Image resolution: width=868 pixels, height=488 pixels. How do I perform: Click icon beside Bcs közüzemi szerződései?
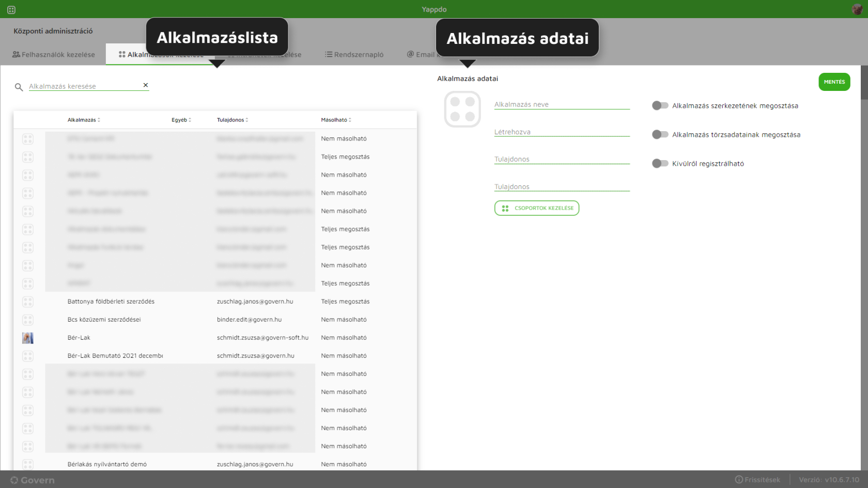click(x=28, y=320)
